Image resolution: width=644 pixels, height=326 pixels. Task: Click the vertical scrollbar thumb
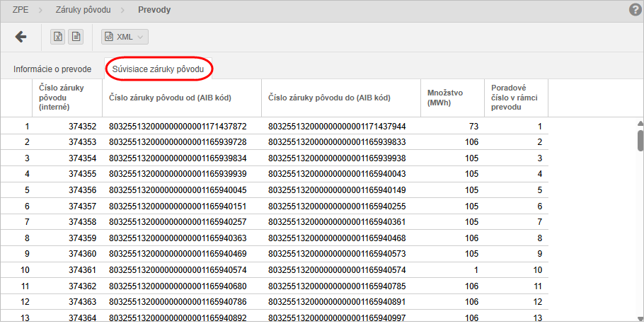(640, 140)
